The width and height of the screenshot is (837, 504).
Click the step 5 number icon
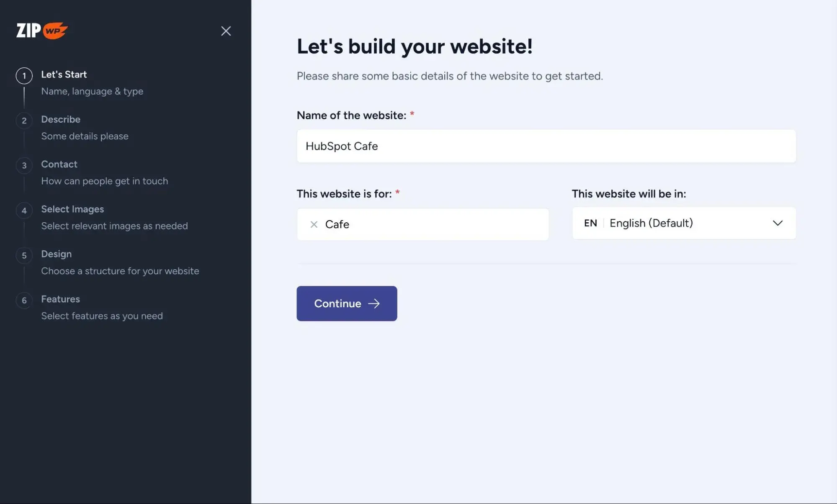(24, 255)
